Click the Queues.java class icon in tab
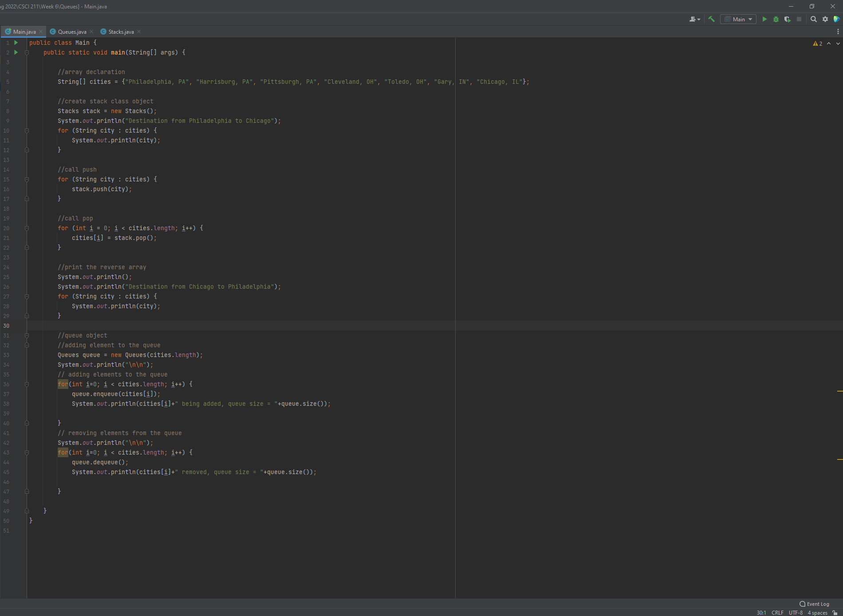Screen dimensions: 843x616 tap(53, 31)
